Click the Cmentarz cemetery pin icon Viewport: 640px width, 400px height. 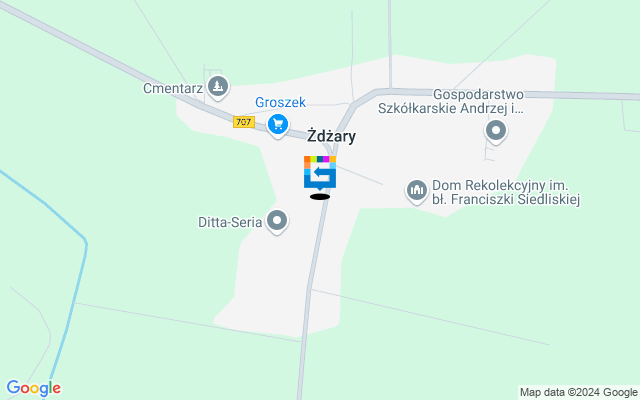pos(218,87)
